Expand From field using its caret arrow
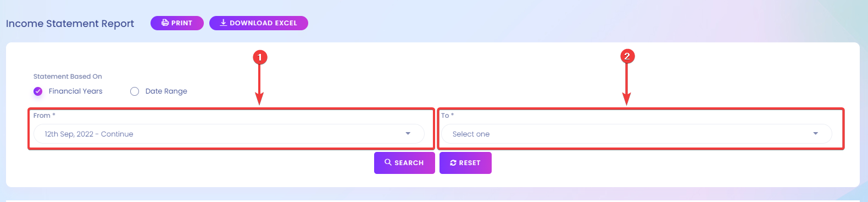This screenshot has width=868, height=202. tap(408, 134)
